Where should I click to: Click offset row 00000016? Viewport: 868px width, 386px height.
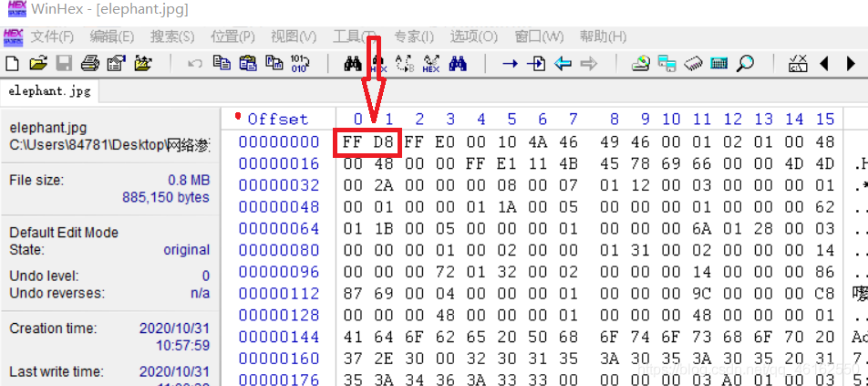pyautogui.click(x=279, y=163)
